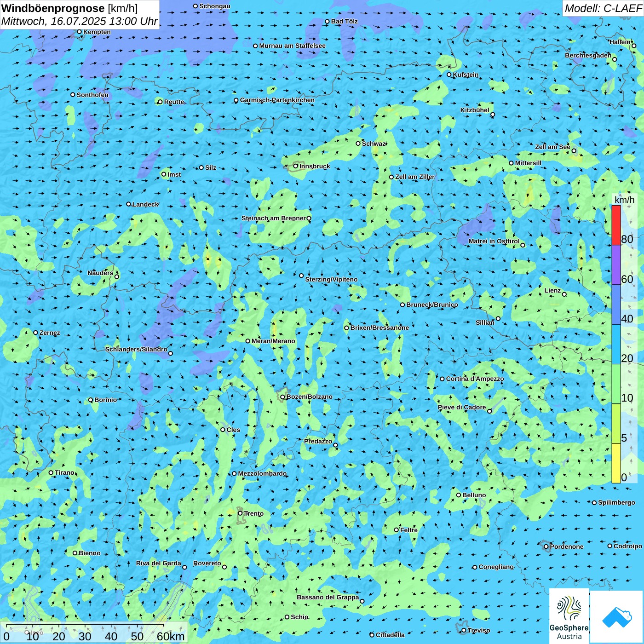This screenshot has width=644, height=644.
Task: Click the Nauders city label
Action: click(x=100, y=273)
